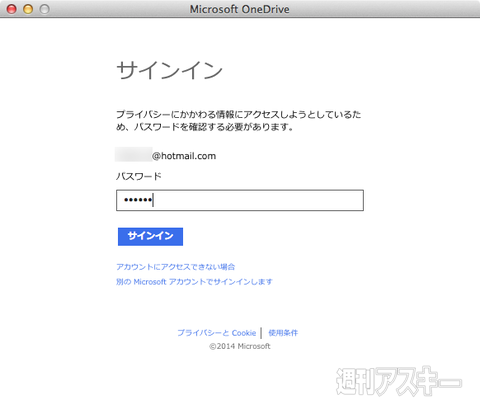
Task: Click the Microsoft OneDrive window title
Action: click(x=240, y=9)
